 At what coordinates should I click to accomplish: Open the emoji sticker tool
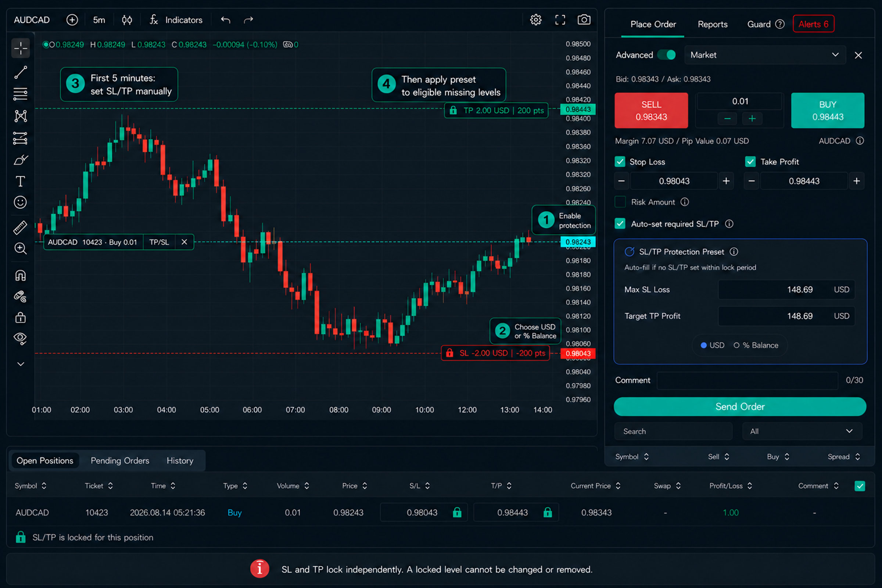(x=20, y=202)
